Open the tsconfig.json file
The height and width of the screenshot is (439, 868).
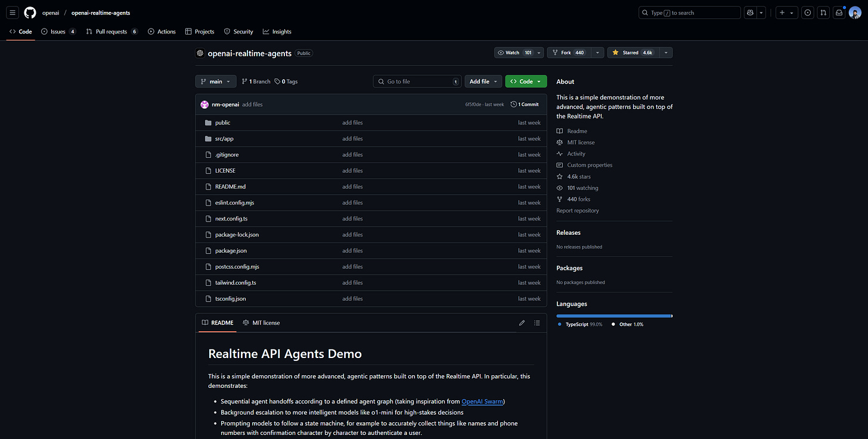click(230, 299)
